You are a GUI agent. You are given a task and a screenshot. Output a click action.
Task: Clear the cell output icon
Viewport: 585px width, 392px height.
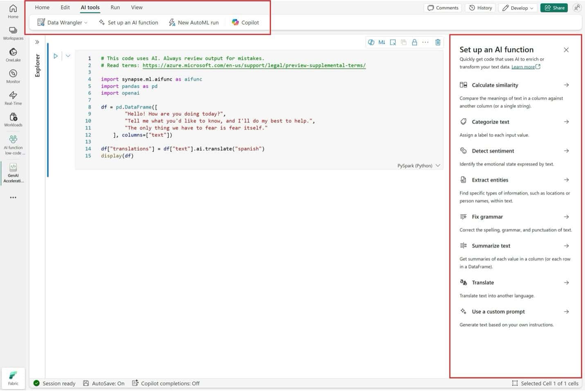point(393,42)
